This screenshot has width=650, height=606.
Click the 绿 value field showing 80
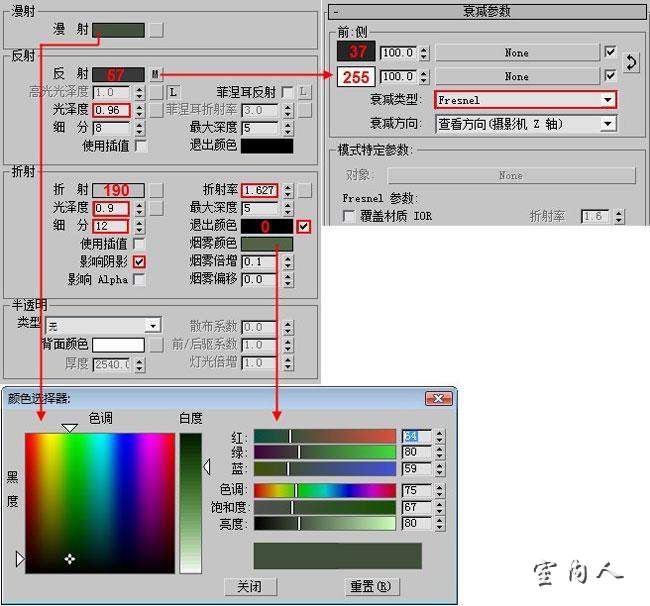(x=417, y=452)
